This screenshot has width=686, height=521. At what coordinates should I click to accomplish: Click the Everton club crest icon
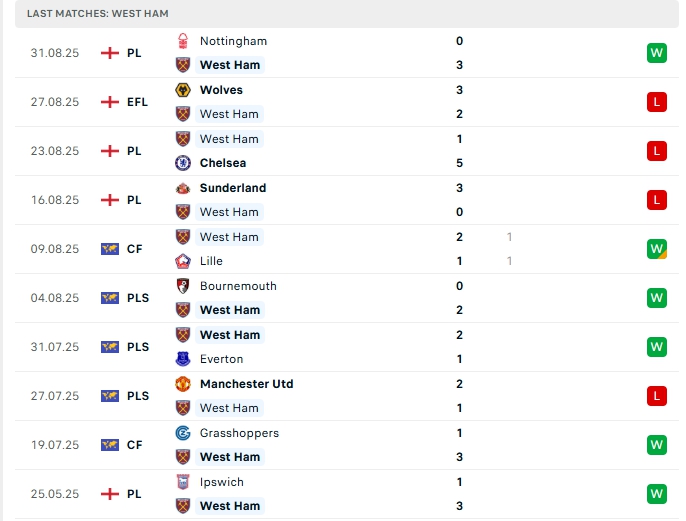(x=183, y=359)
